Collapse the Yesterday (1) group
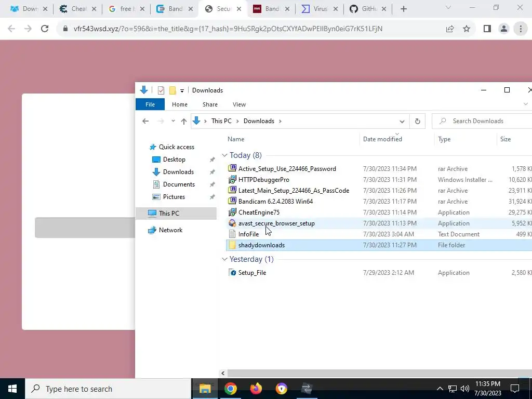 (x=224, y=259)
